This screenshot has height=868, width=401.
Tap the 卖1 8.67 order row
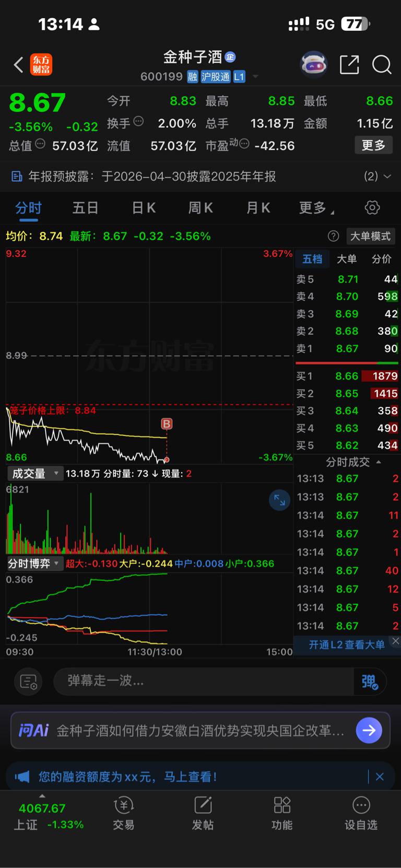click(x=347, y=348)
